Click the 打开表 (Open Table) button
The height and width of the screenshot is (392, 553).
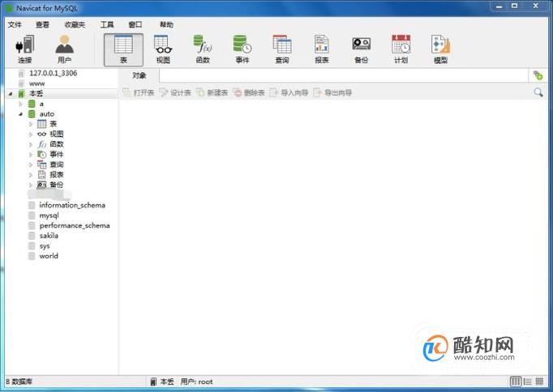click(139, 92)
